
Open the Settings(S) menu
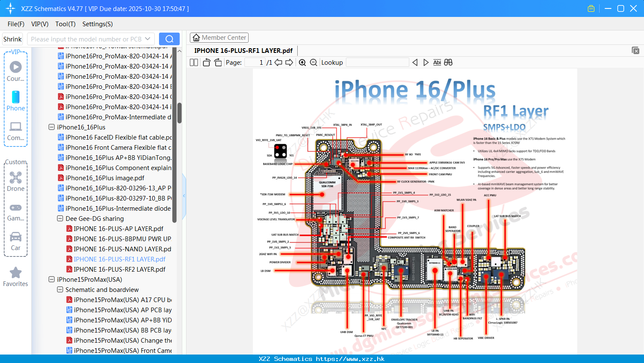click(x=98, y=24)
